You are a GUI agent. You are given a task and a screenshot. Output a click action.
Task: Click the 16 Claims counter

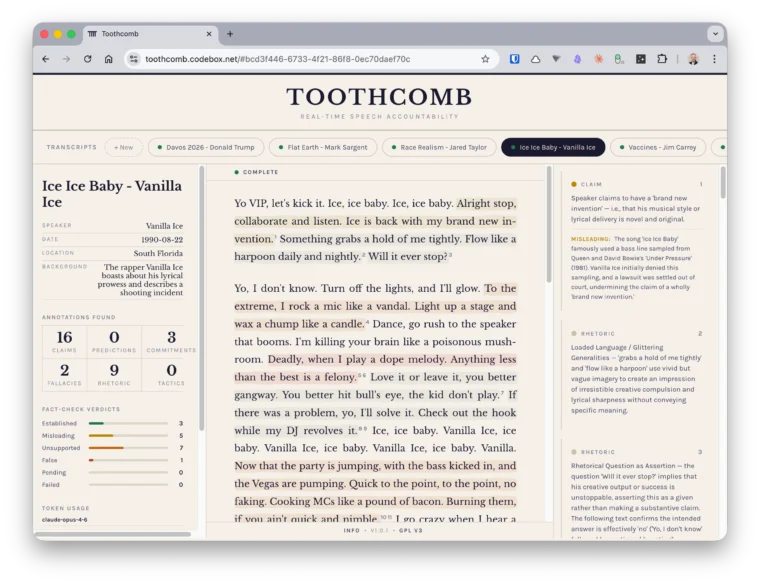[64, 342]
